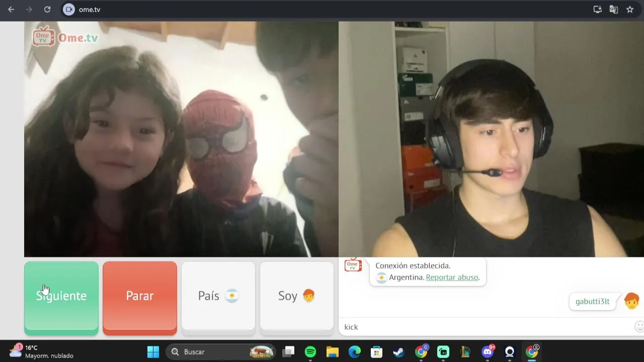Image resolution: width=644 pixels, height=362 pixels.
Task: Click the Ome.tv logo on the video
Action: click(x=65, y=37)
